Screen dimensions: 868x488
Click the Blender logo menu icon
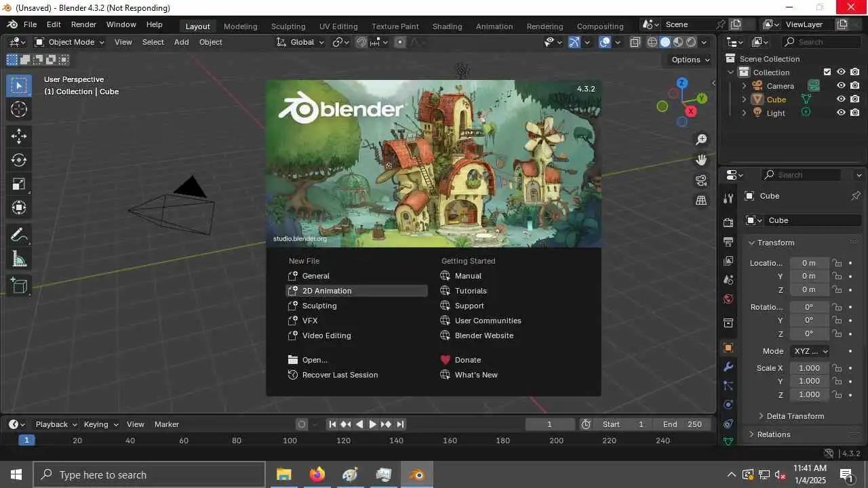(12, 24)
